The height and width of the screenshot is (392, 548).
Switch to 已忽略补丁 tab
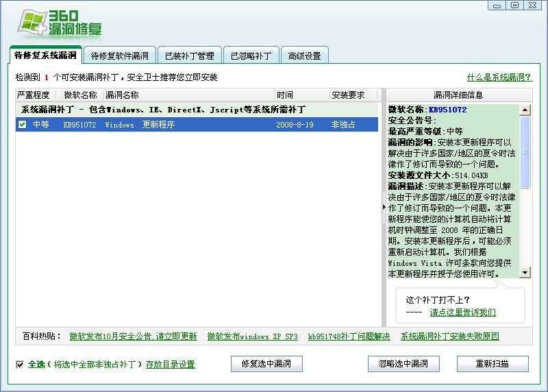coord(251,56)
